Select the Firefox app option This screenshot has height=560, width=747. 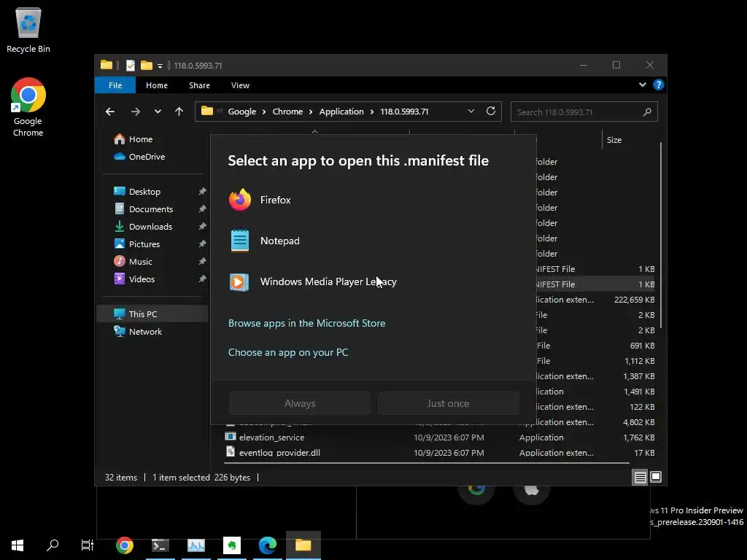373,200
